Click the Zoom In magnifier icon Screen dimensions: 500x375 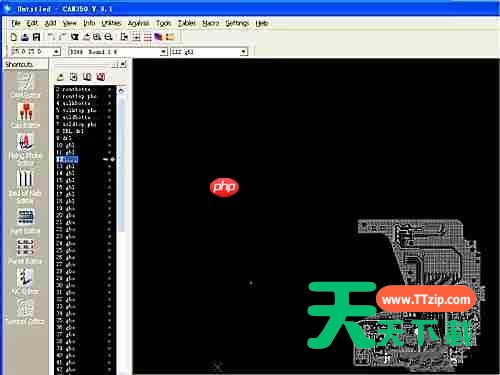tap(97, 37)
